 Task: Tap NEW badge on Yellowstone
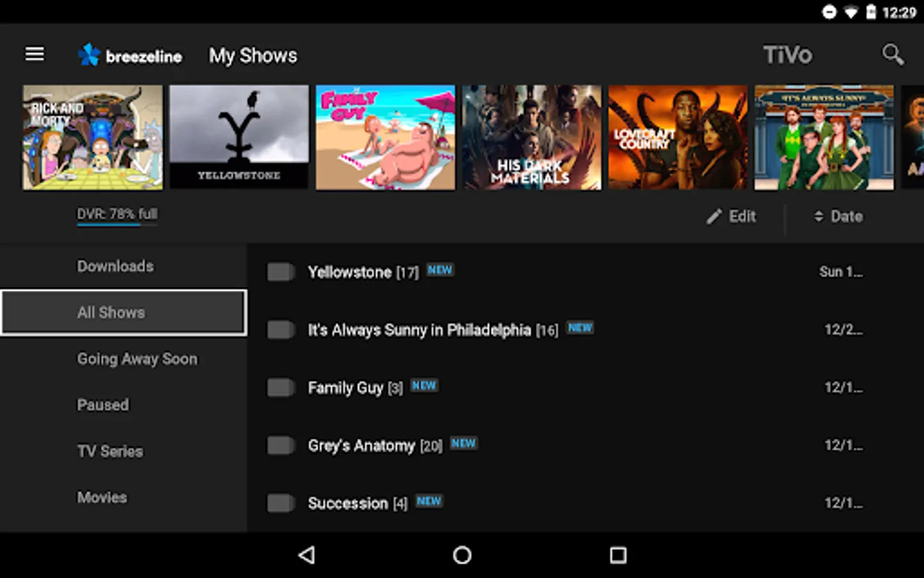pyautogui.click(x=440, y=270)
